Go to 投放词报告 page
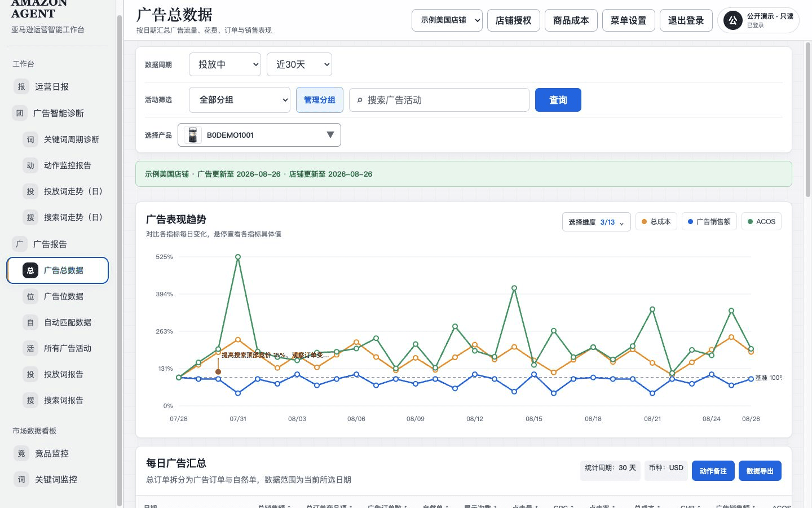The height and width of the screenshot is (508, 812). pyautogui.click(x=58, y=374)
